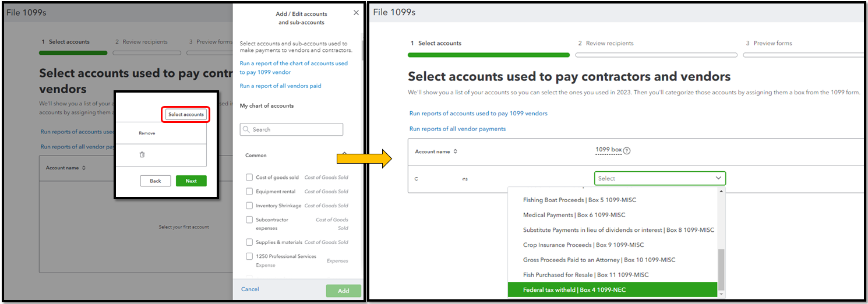Open the 1099 box Select dropdown

click(659, 178)
